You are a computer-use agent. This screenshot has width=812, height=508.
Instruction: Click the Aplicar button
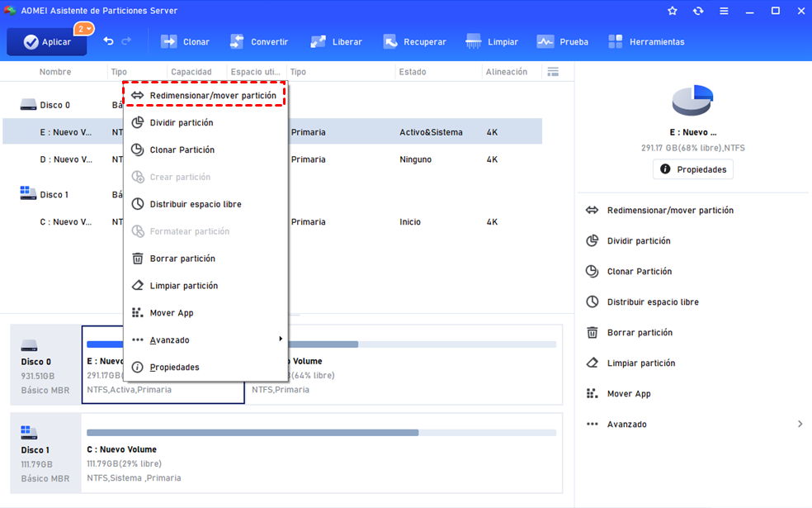[46, 42]
